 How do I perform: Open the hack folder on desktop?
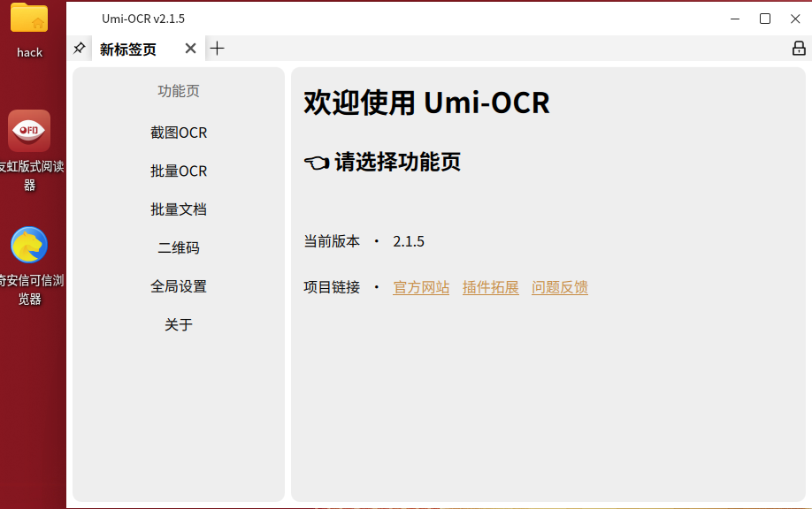click(29, 31)
